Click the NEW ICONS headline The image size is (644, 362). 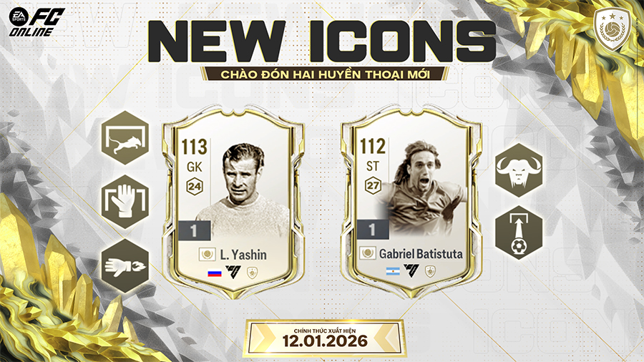322,41
